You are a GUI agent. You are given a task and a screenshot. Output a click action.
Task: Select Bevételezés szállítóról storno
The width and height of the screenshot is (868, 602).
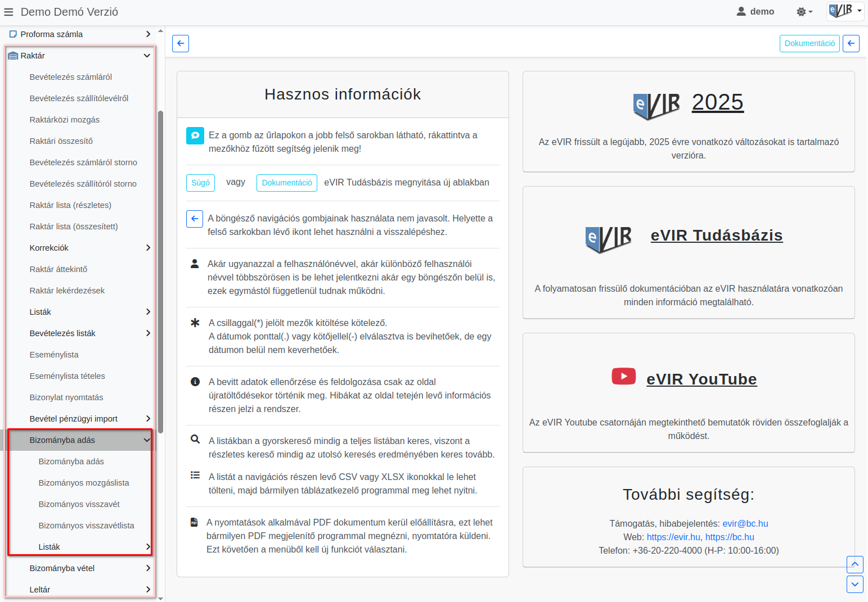[83, 184]
